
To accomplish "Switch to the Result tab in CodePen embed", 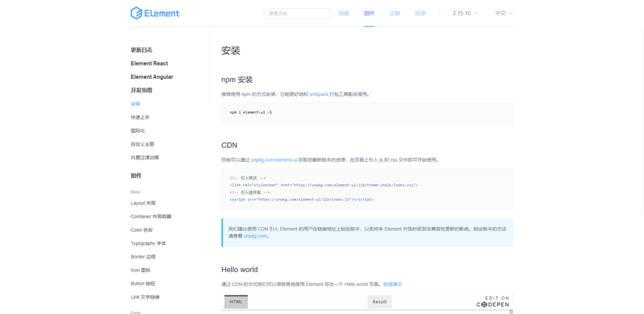I will [379, 302].
